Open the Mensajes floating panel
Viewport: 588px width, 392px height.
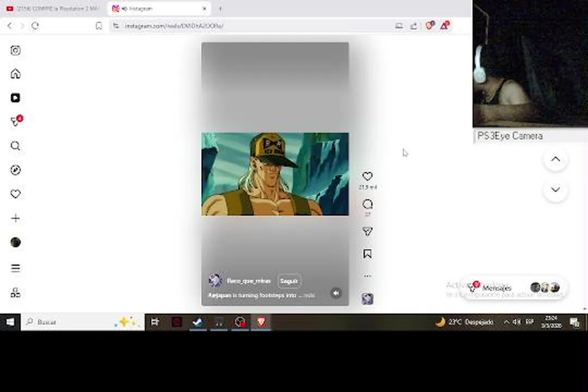pyautogui.click(x=516, y=287)
